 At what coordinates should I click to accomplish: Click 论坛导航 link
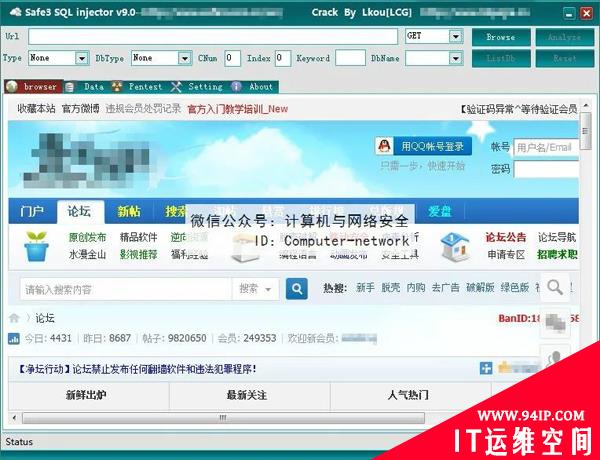click(x=557, y=238)
